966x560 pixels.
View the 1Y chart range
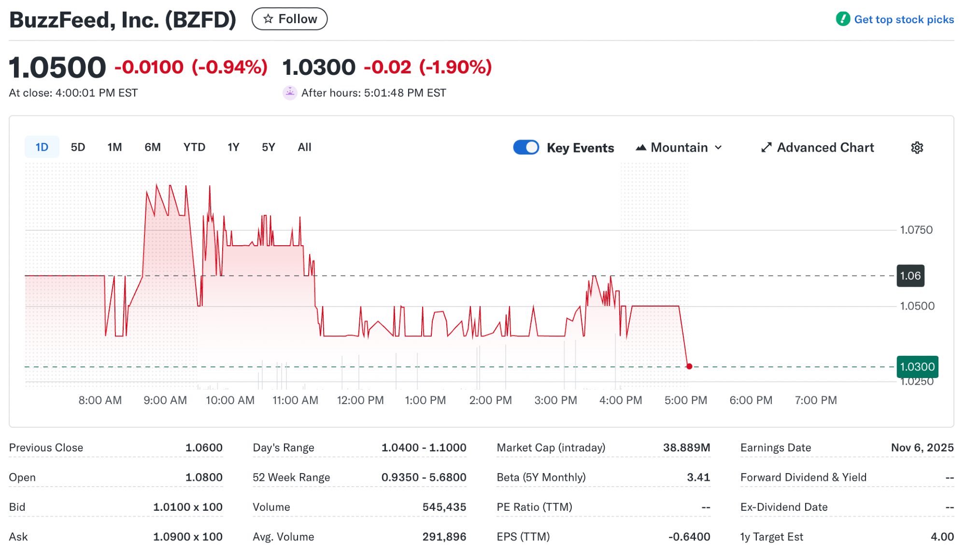tap(233, 147)
